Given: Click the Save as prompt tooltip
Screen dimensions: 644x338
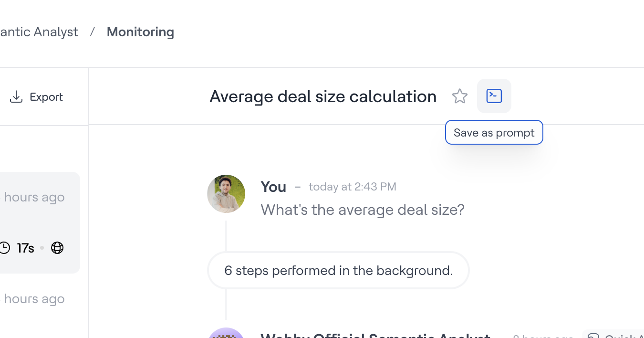Looking at the screenshot, I should tap(494, 133).
